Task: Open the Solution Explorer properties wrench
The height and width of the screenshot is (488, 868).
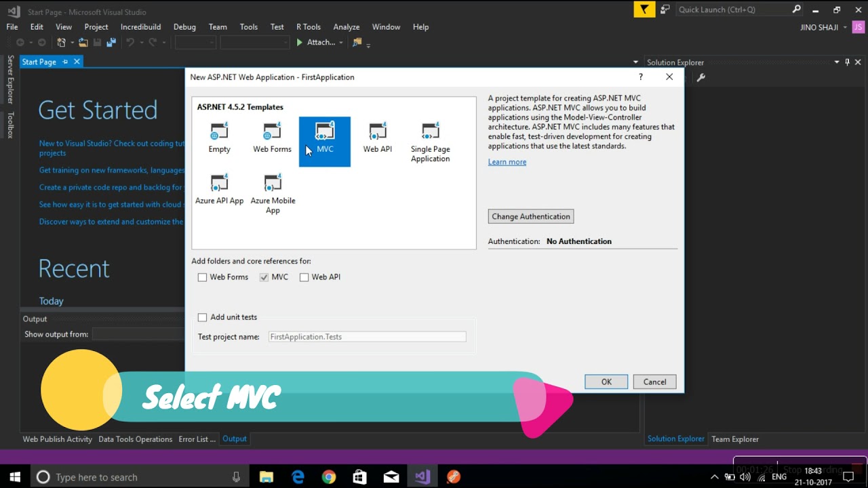Action: (x=701, y=77)
